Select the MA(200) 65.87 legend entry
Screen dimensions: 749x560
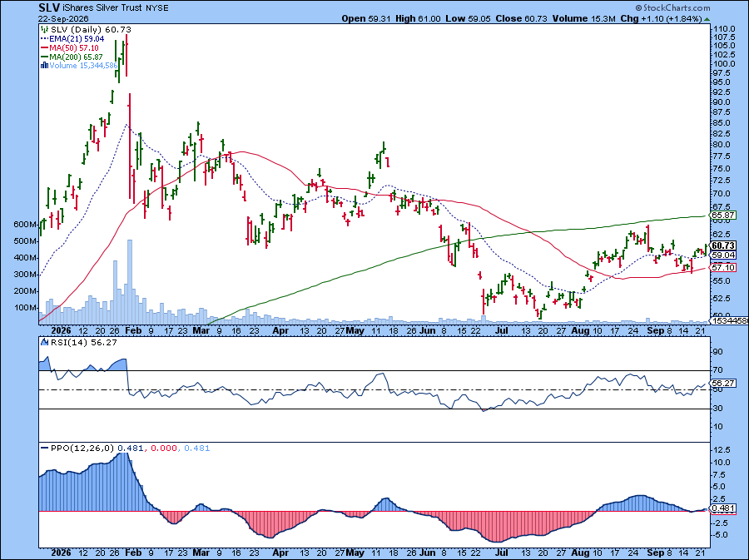coord(76,57)
